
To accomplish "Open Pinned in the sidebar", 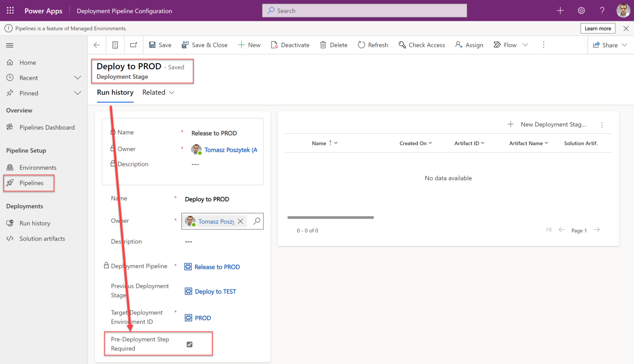I will pyautogui.click(x=29, y=93).
